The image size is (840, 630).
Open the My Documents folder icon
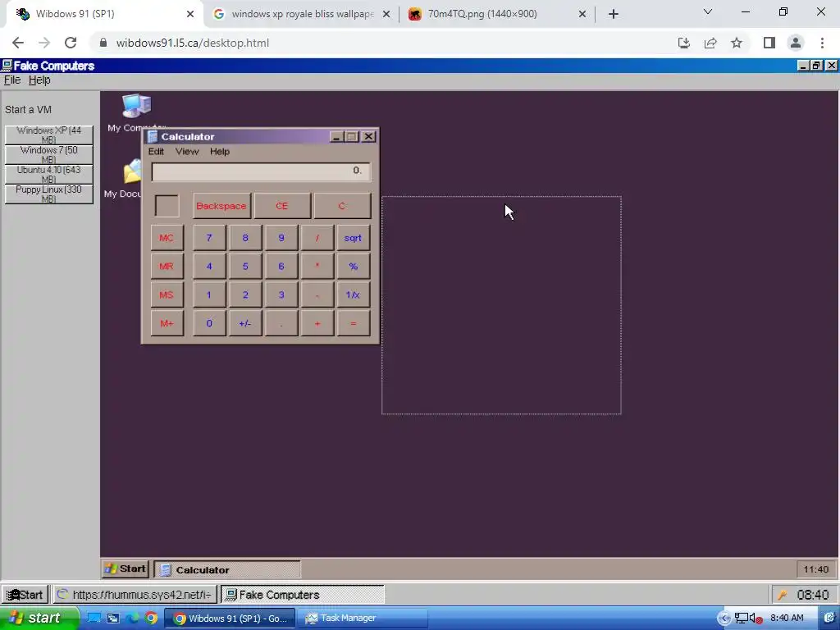pos(132,172)
